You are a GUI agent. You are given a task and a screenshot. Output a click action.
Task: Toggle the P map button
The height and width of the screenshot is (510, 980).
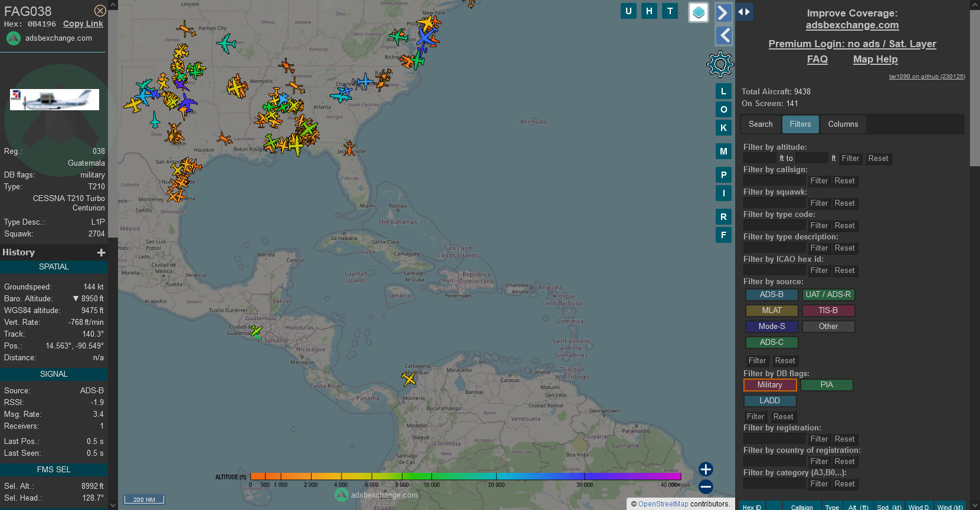723,175
